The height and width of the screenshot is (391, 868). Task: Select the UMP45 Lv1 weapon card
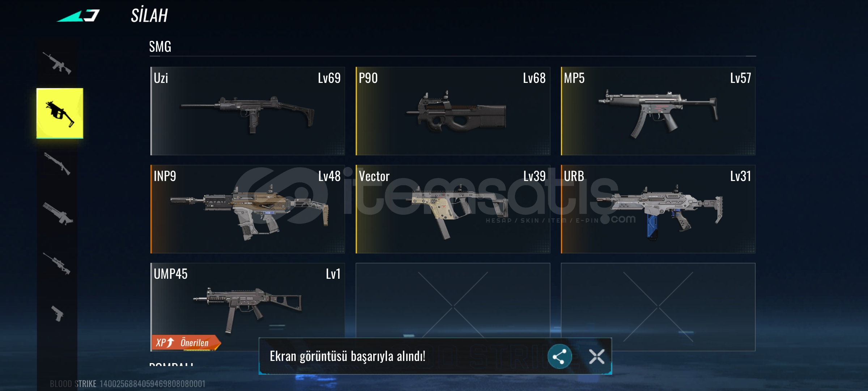(x=248, y=307)
